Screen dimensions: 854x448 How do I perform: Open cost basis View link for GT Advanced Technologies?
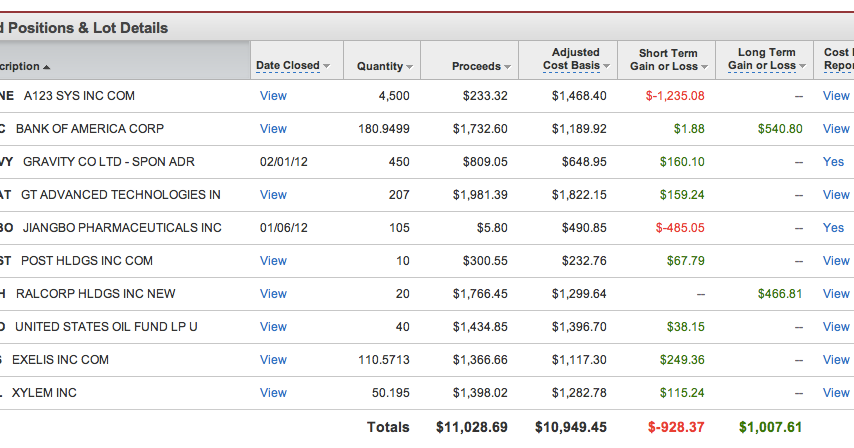(x=836, y=195)
